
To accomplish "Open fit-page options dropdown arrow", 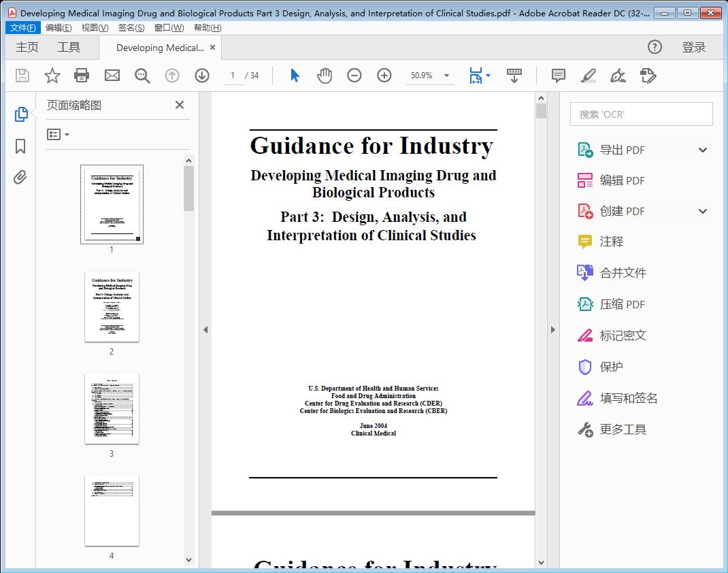I will pyautogui.click(x=488, y=76).
